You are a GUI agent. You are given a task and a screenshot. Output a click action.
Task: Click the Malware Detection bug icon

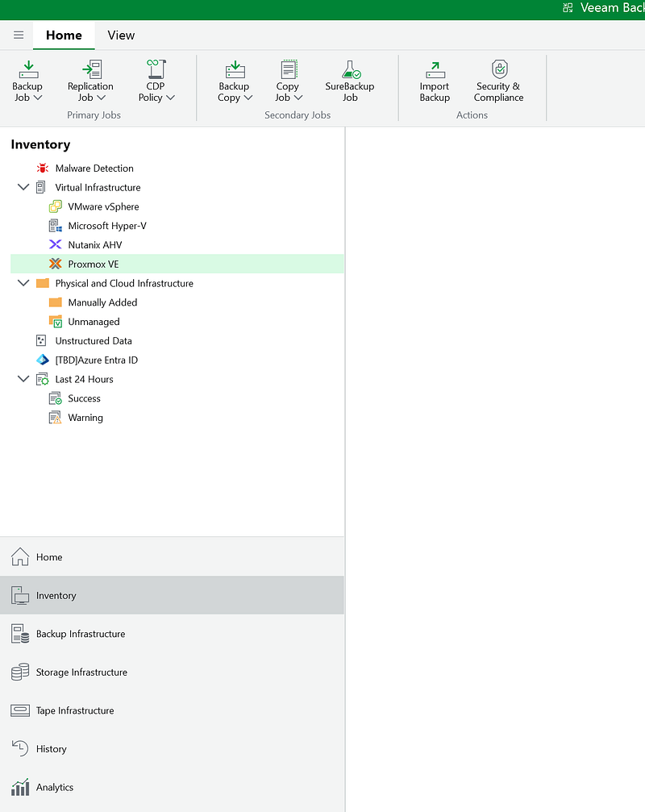click(x=42, y=169)
